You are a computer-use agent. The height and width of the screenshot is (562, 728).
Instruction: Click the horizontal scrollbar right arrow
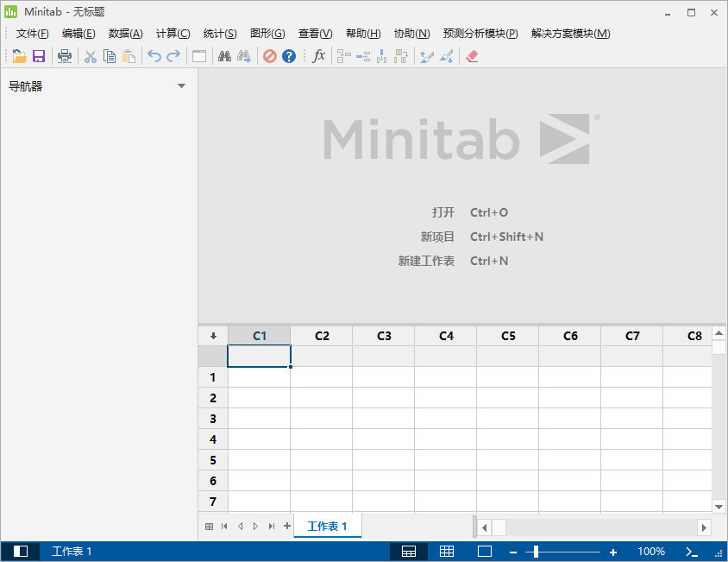(704, 527)
